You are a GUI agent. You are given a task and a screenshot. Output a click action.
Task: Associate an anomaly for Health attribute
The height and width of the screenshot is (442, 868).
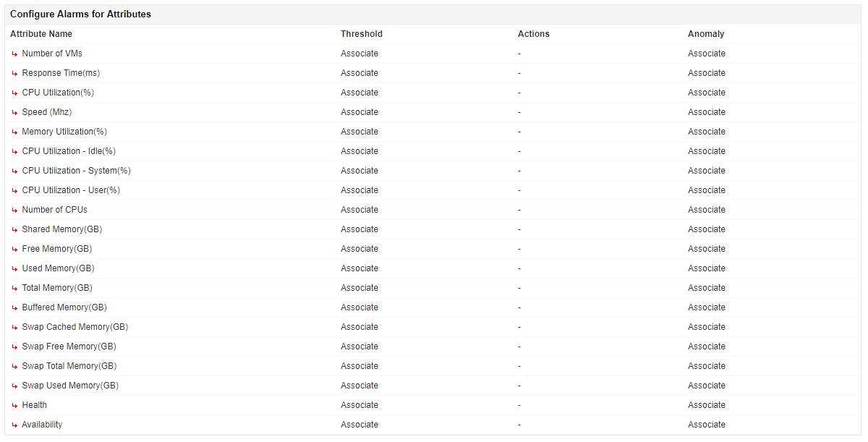pos(706,405)
